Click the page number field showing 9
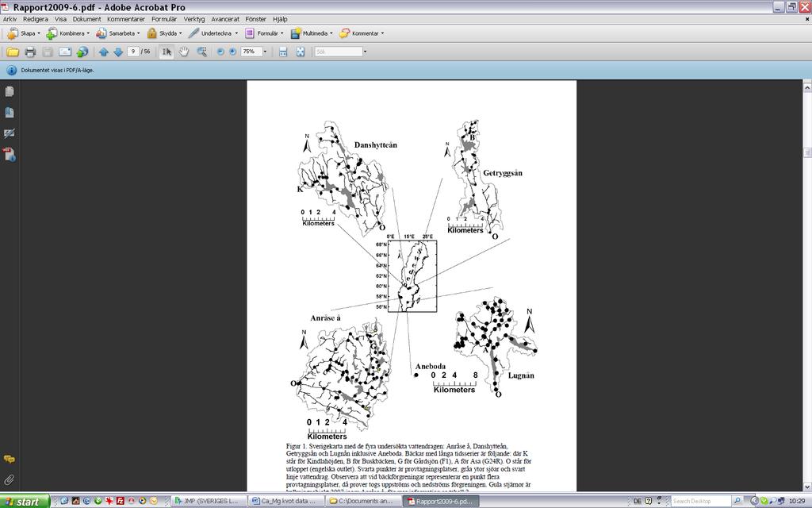The height and width of the screenshot is (508, 812). pyautogui.click(x=133, y=52)
